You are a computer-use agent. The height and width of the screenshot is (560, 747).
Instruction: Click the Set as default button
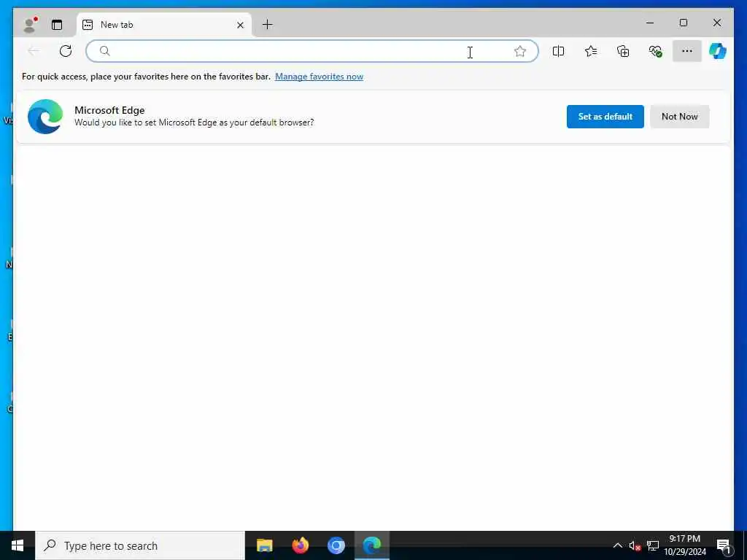pyautogui.click(x=605, y=117)
